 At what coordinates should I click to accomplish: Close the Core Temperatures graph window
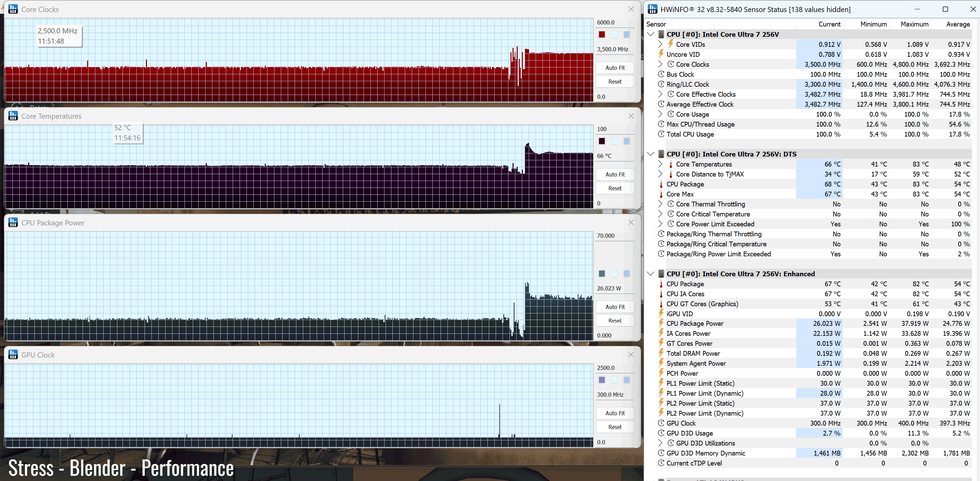pos(631,116)
